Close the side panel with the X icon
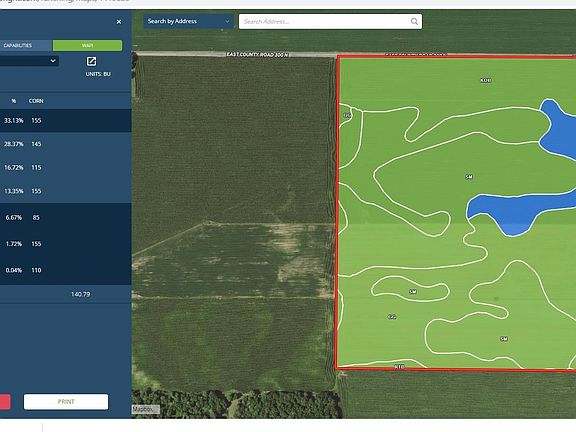The width and height of the screenshot is (576, 432). [x=119, y=22]
